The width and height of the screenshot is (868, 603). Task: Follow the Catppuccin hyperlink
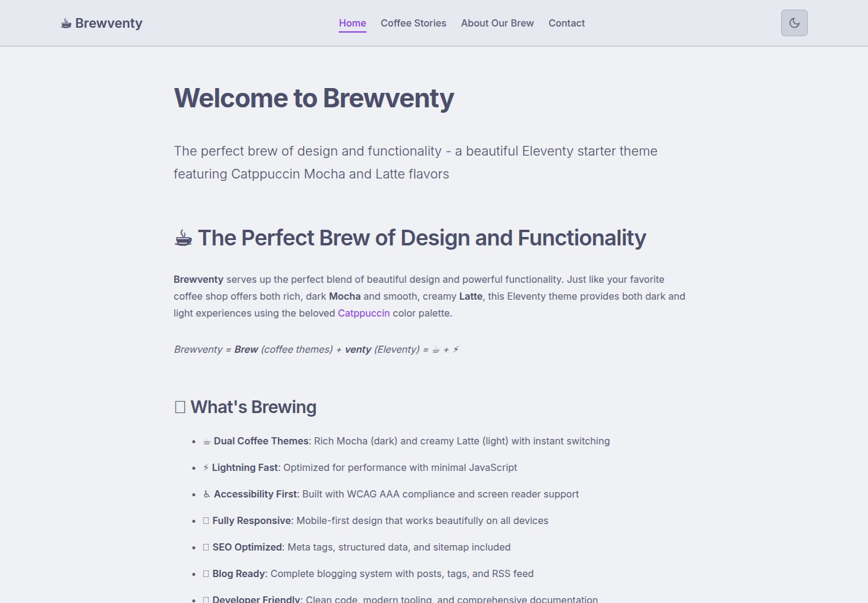[363, 313]
